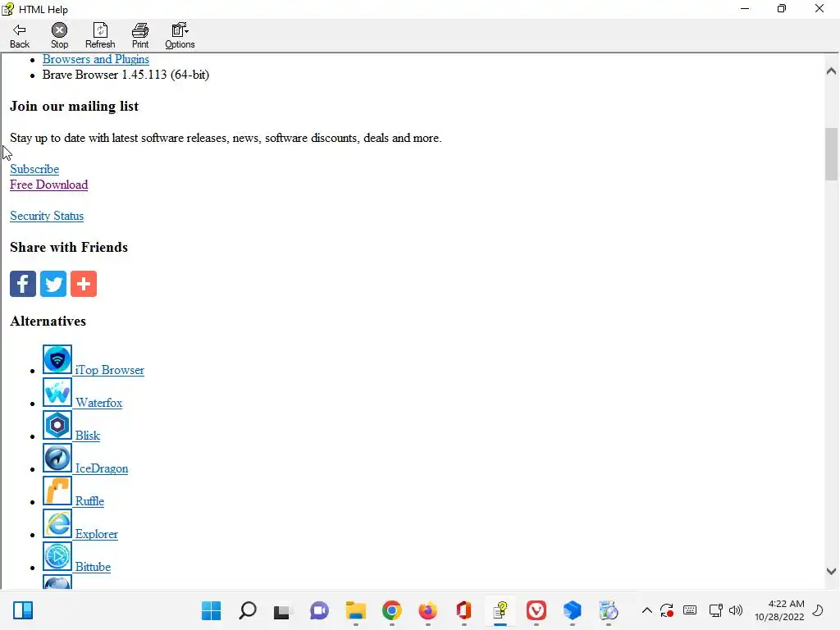The image size is (840, 630).
Task: Share on Twitter icon
Action: [53, 284]
